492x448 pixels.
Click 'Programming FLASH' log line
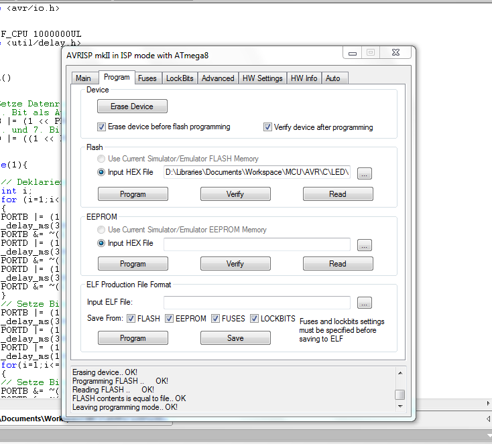(120, 381)
